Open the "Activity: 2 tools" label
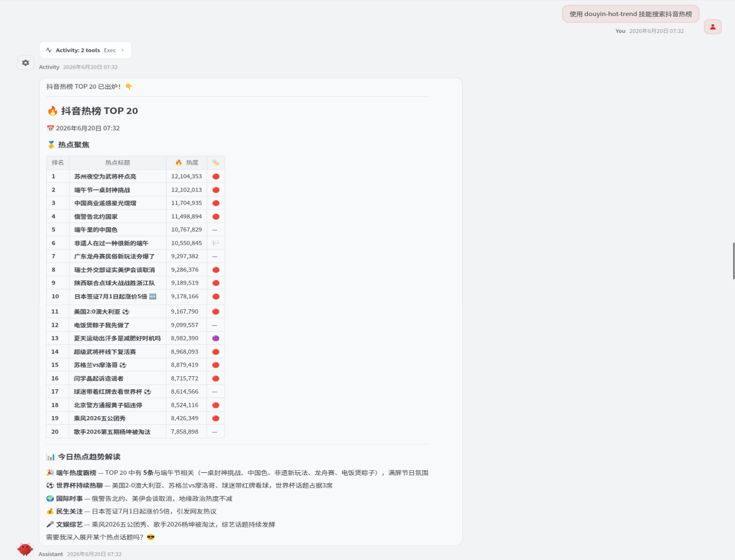This screenshot has height=560, width=735. click(x=78, y=50)
